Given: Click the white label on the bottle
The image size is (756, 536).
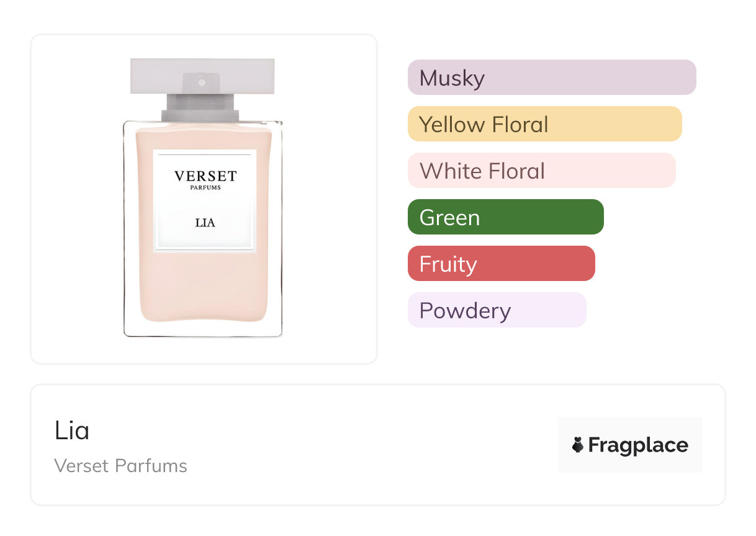Looking at the screenshot, I should (205, 239).
